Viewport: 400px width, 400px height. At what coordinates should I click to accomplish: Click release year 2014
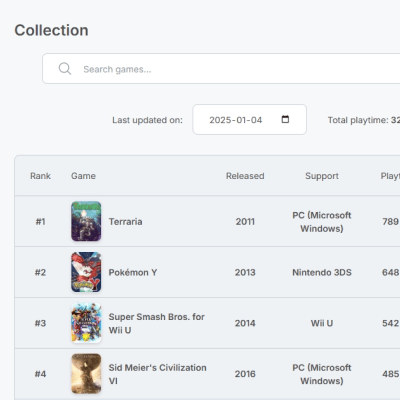[245, 323]
